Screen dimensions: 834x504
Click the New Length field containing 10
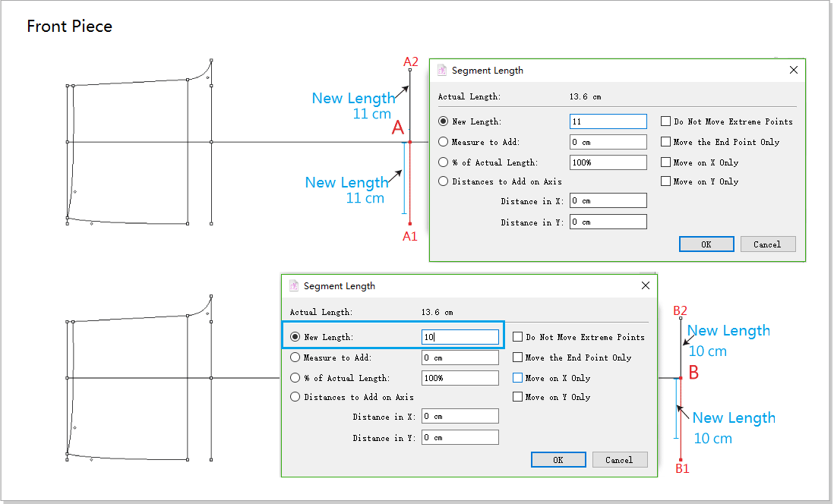[x=460, y=337]
